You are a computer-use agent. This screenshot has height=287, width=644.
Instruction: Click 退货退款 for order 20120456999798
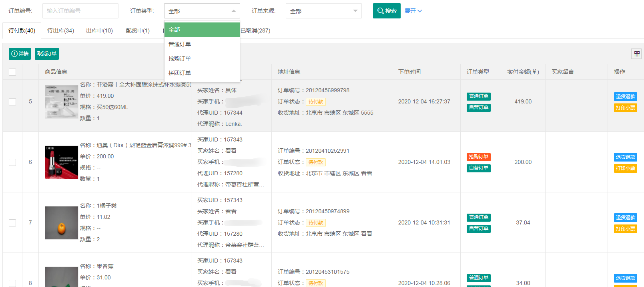626,97
